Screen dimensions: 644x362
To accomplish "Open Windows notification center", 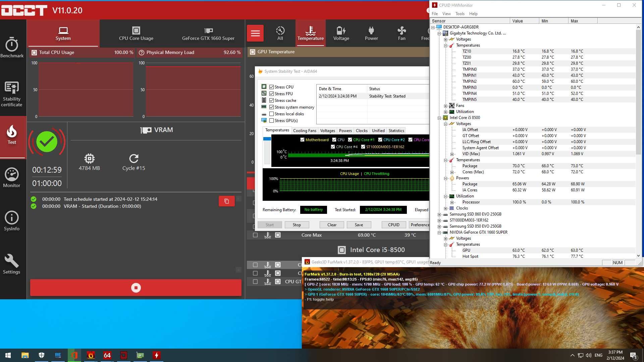I will pos(633,355).
